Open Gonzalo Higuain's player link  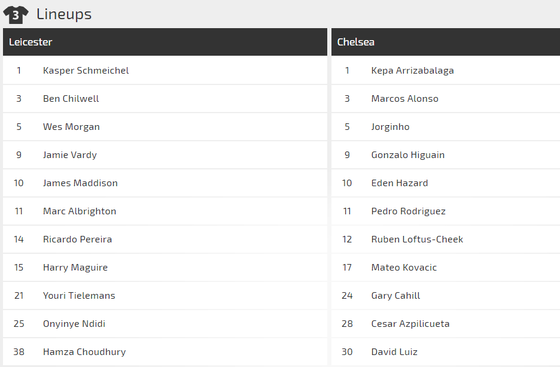(x=408, y=155)
